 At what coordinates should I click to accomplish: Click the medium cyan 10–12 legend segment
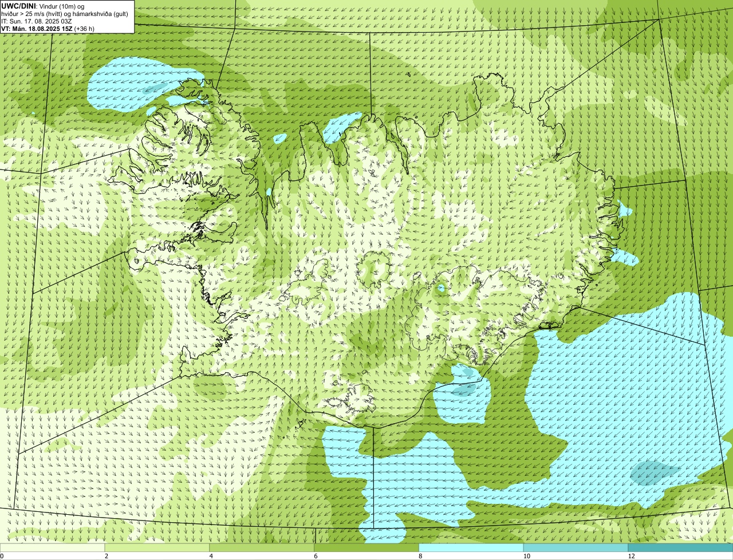point(576,547)
